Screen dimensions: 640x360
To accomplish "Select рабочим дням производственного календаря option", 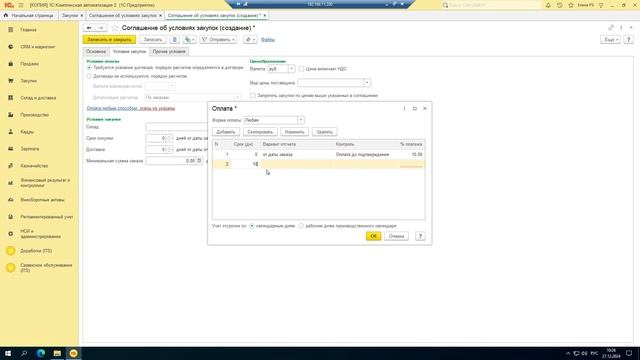I will click(301, 226).
